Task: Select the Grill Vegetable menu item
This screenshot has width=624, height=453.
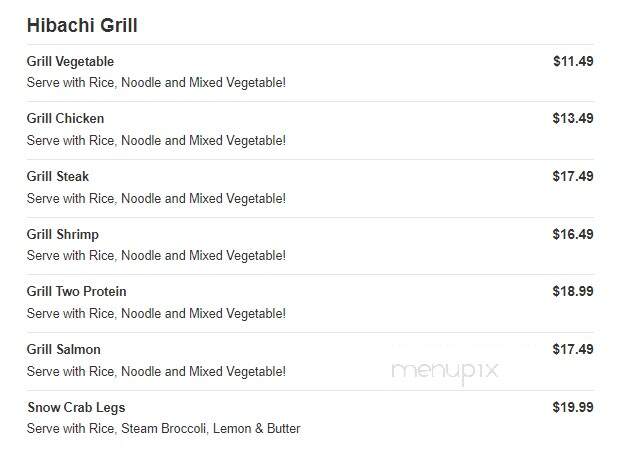Action: pyautogui.click(x=70, y=62)
